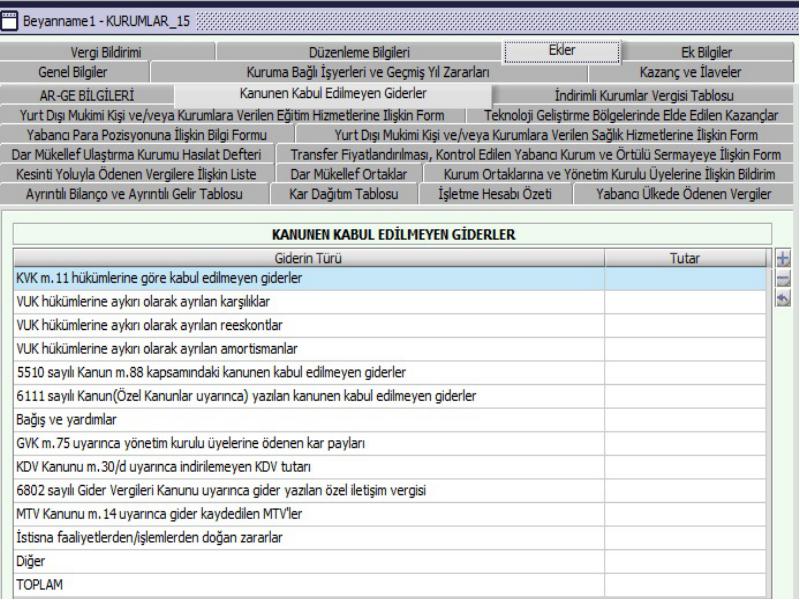This screenshot has height=600, width=800.
Task: Open Eğitim Hizmetlerine İlişkin Form tab
Action: coord(232,115)
